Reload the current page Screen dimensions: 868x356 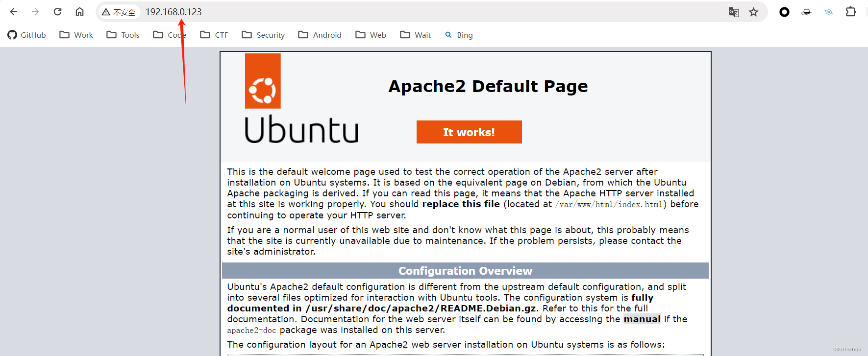pos(57,12)
